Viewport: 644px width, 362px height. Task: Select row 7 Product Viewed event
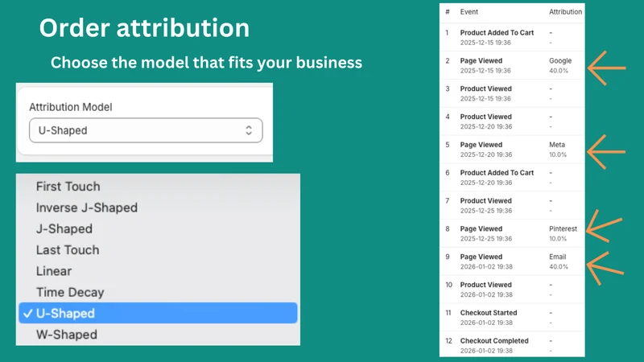click(x=512, y=205)
